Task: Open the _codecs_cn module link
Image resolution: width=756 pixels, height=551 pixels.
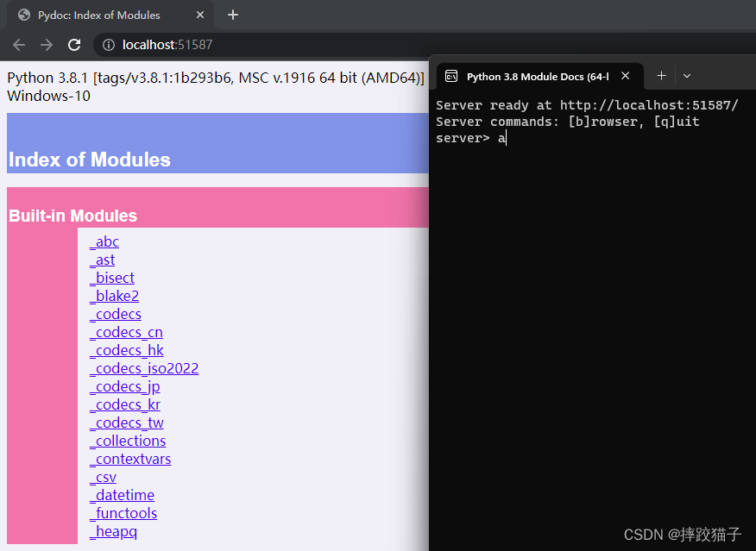Action: (x=126, y=332)
